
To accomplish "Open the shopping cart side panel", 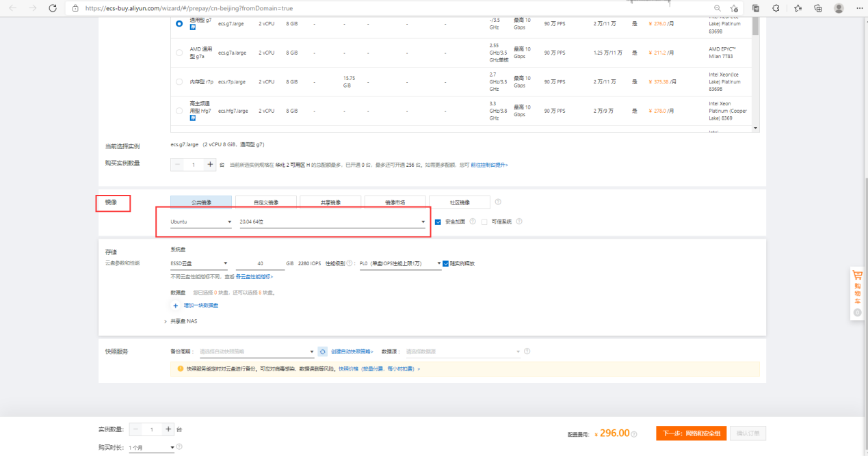I will click(857, 287).
